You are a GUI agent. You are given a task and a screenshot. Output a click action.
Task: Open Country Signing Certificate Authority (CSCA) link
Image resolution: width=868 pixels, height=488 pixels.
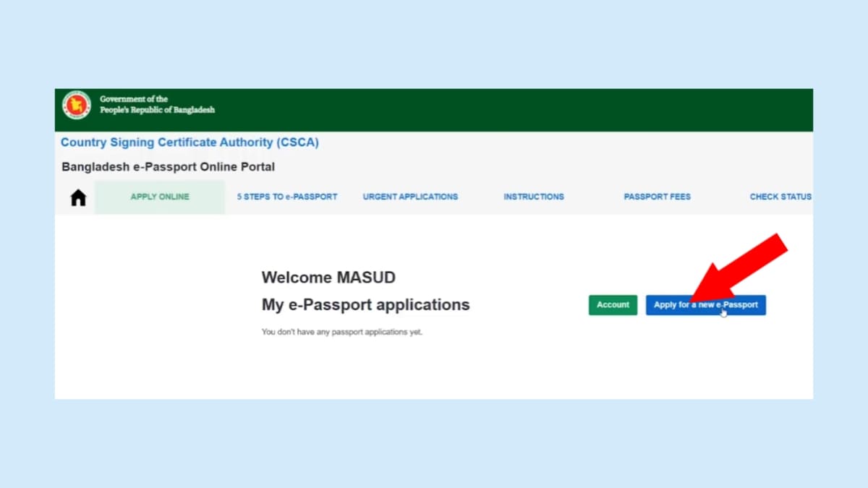(190, 142)
